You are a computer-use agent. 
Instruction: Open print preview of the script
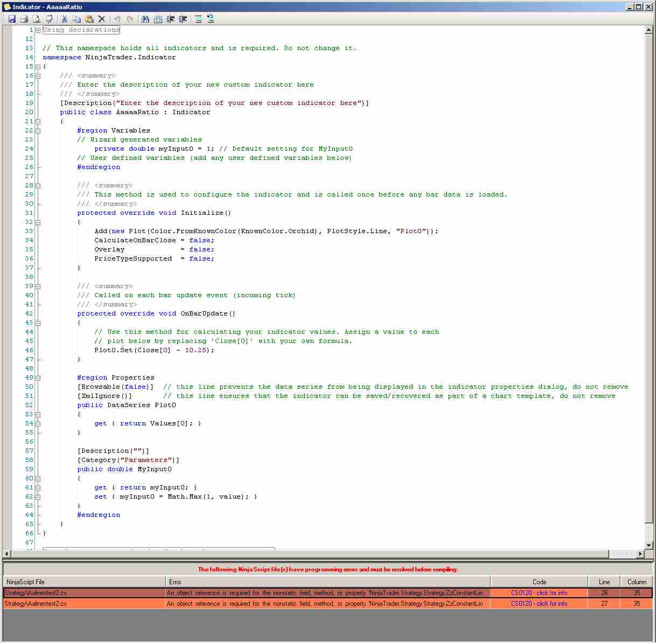click(x=37, y=19)
